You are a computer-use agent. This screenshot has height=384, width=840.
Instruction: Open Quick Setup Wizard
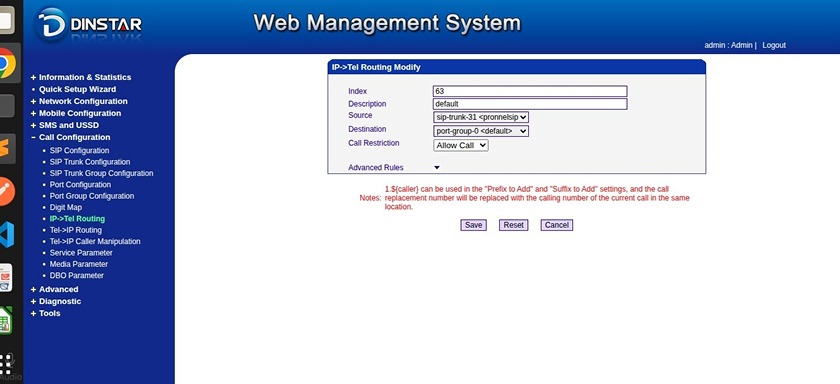(x=77, y=89)
